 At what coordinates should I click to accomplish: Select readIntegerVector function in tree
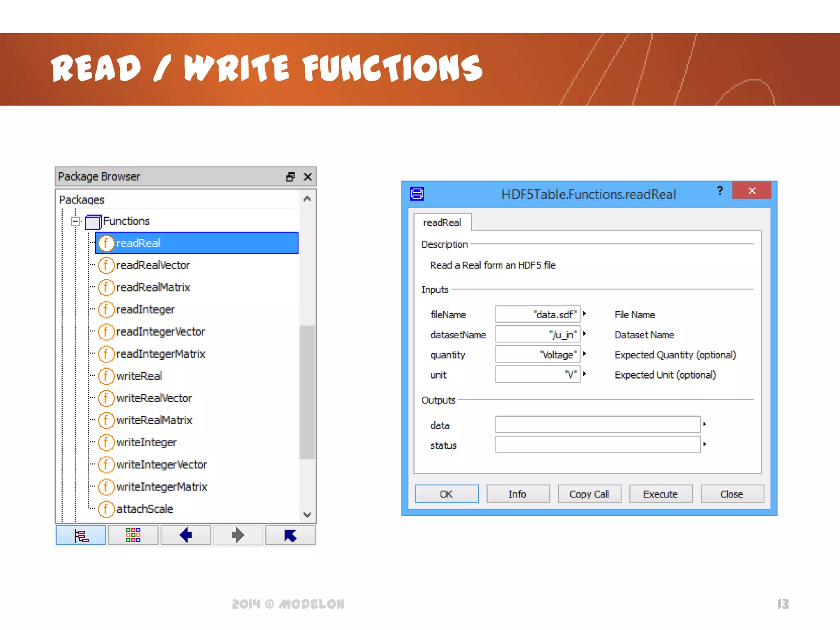160,332
